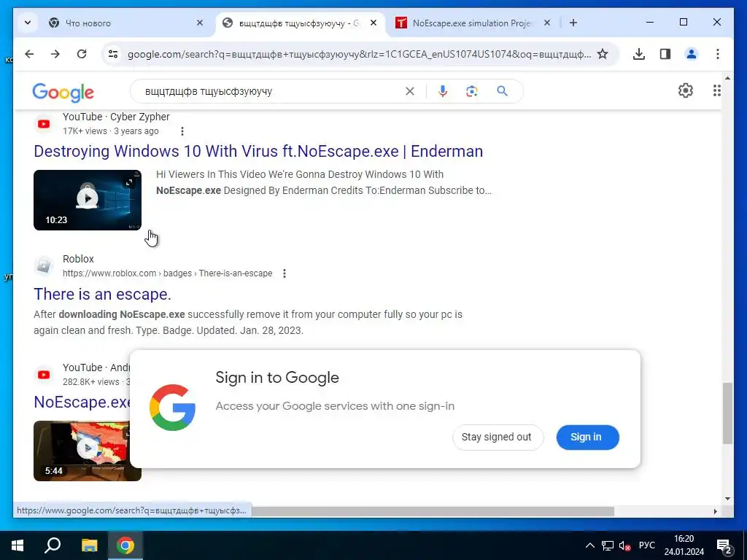Clear the search query text
Screen dimensions: 747x560
410,91
